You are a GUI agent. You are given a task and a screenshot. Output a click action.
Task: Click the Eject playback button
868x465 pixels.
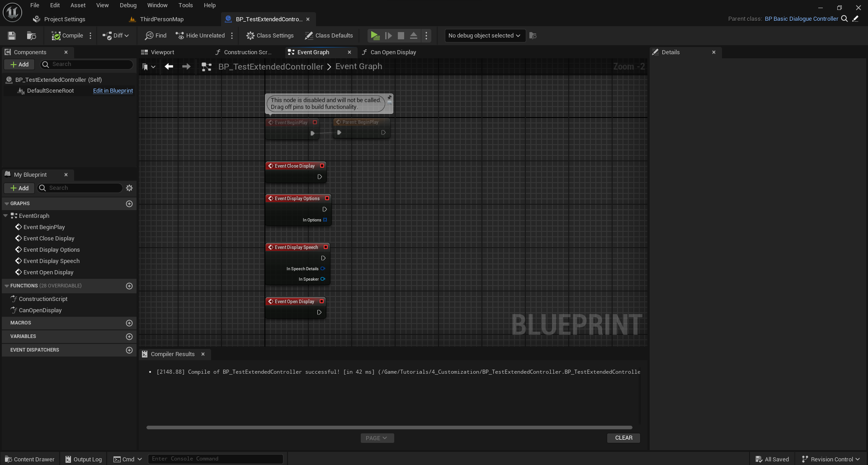[x=414, y=36]
